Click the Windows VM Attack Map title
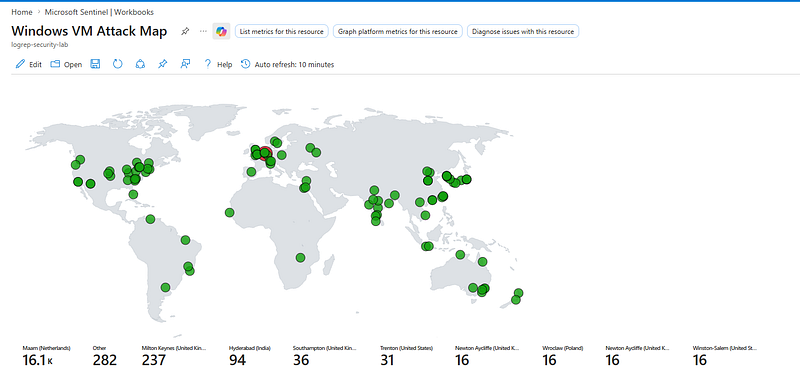Screen dimensions: 800x376 point(89,31)
